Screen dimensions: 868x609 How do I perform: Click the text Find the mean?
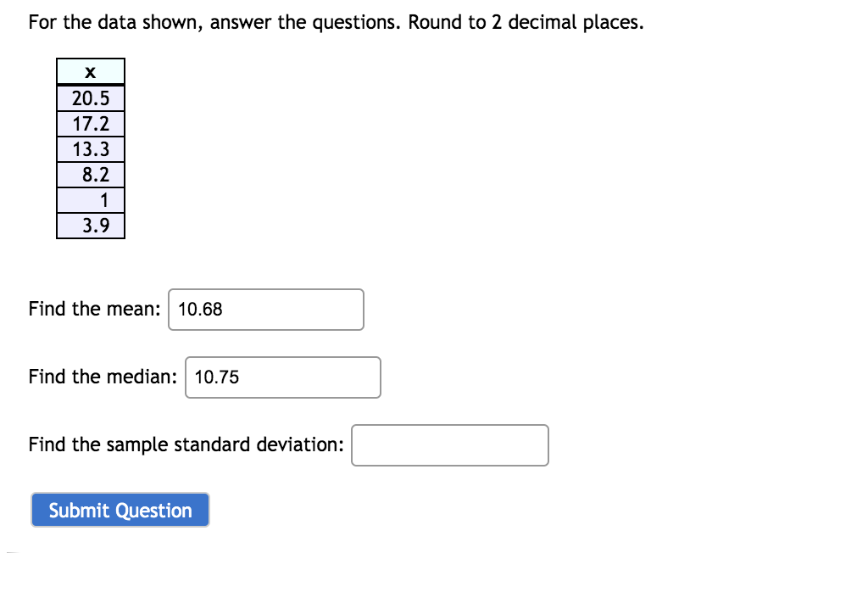92,309
